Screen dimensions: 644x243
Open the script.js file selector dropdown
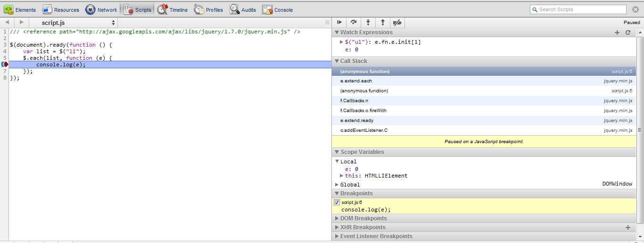pyautogui.click(x=73, y=23)
